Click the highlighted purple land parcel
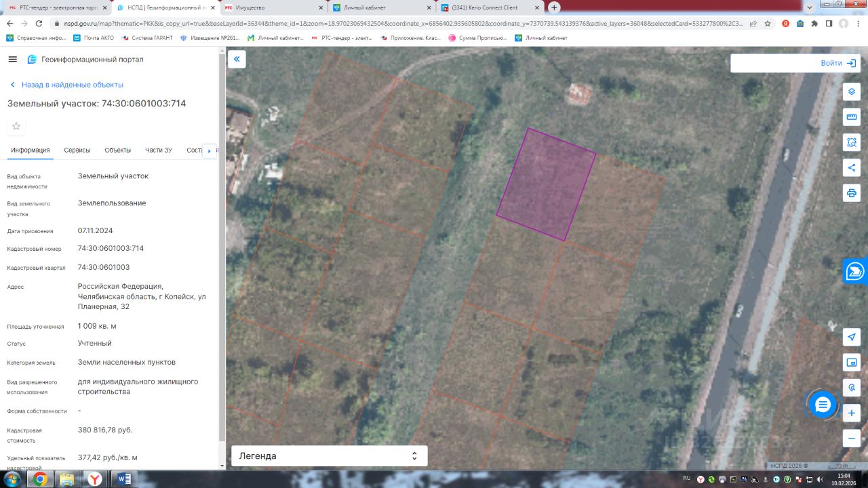This screenshot has width=868, height=488. pos(546,184)
